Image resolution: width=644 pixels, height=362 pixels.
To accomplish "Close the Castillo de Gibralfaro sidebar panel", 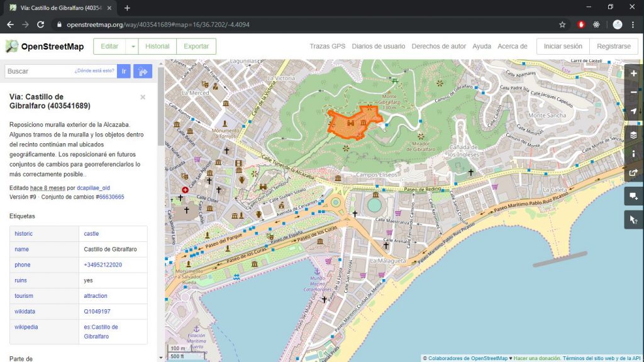I will coord(143,97).
